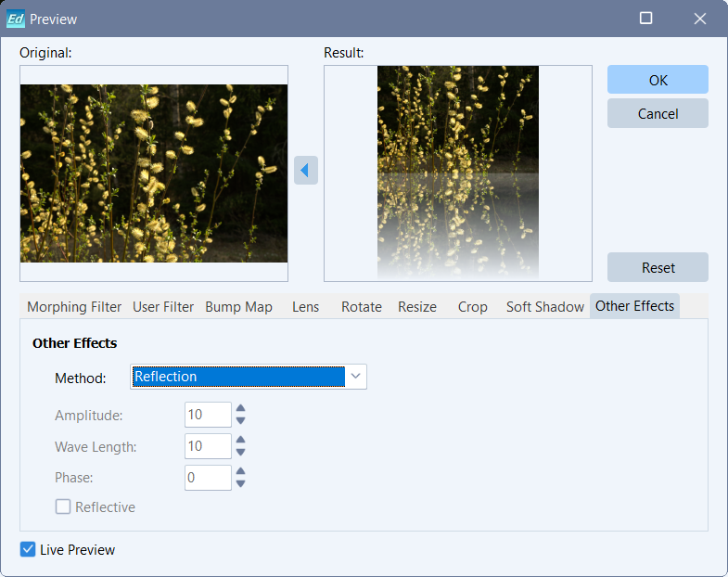Decrease Phase with the down arrow

(x=240, y=483)
